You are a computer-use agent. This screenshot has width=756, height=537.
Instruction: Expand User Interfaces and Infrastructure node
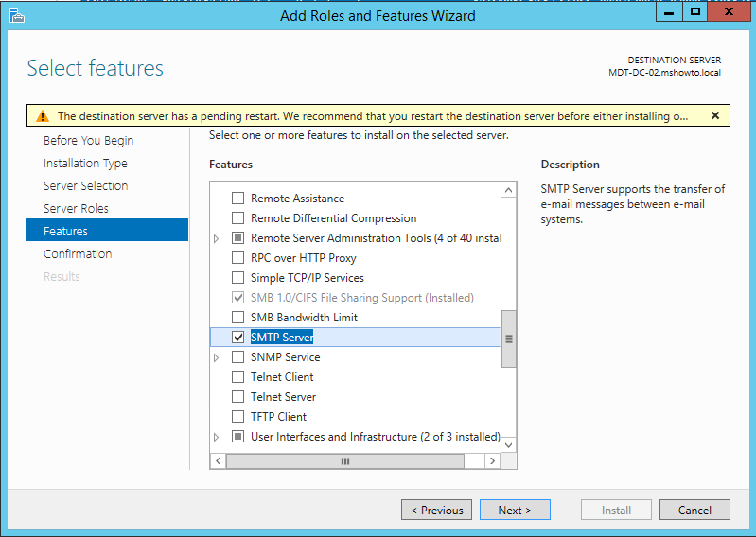216,437
